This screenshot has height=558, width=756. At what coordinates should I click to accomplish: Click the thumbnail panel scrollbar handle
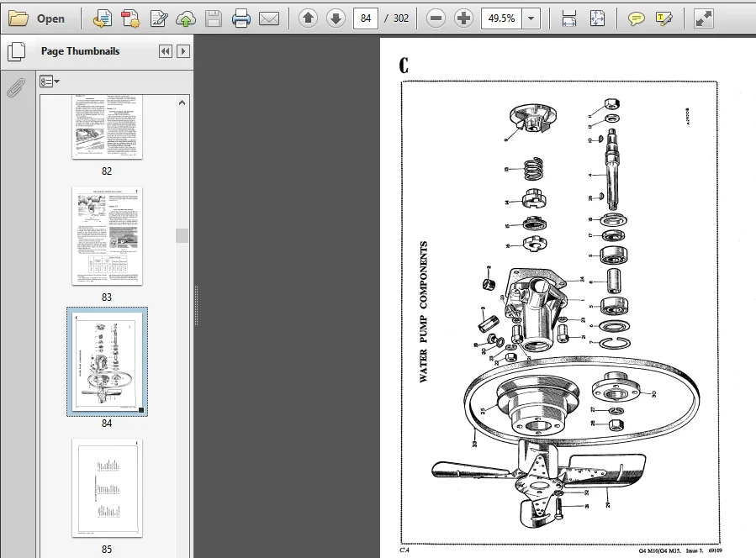(x=182, y=235)
